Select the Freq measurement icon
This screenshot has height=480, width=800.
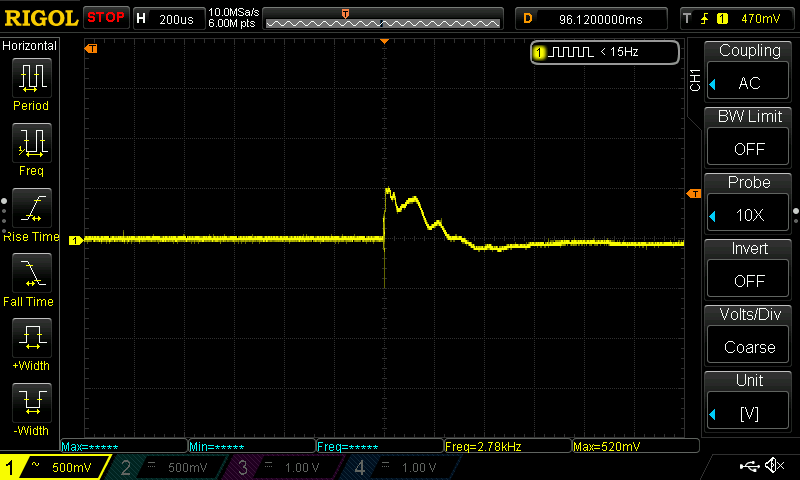pyautogui.click(x=31, y=143)
